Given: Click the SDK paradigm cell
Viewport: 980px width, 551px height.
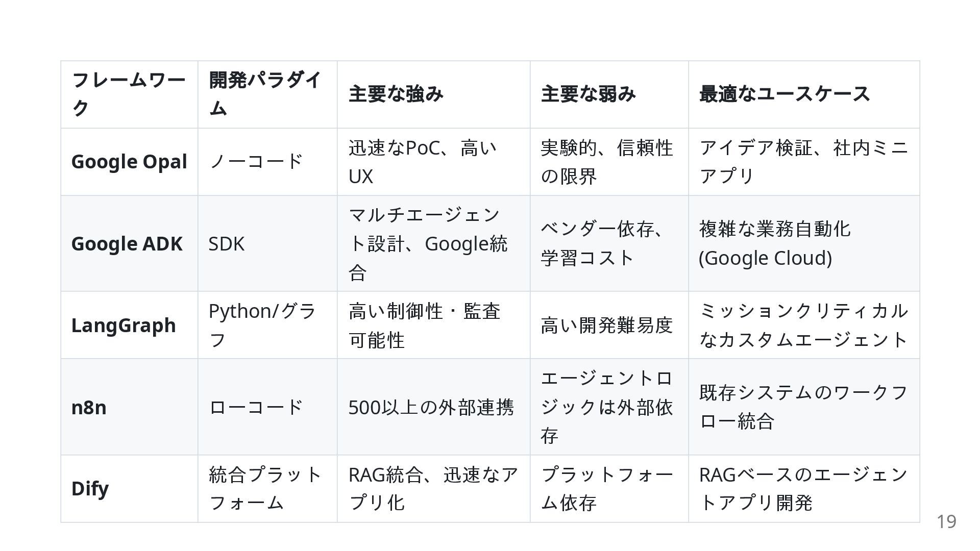Looking at the screenshot, I should tap(227, 244).
